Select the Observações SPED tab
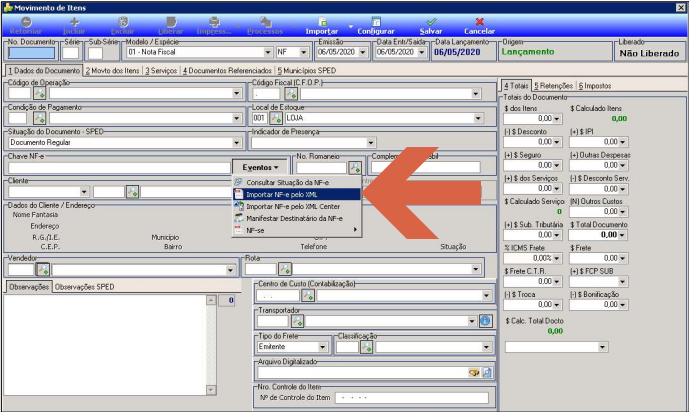This screenshot has height=412, width=689. (x=85, y=287)
